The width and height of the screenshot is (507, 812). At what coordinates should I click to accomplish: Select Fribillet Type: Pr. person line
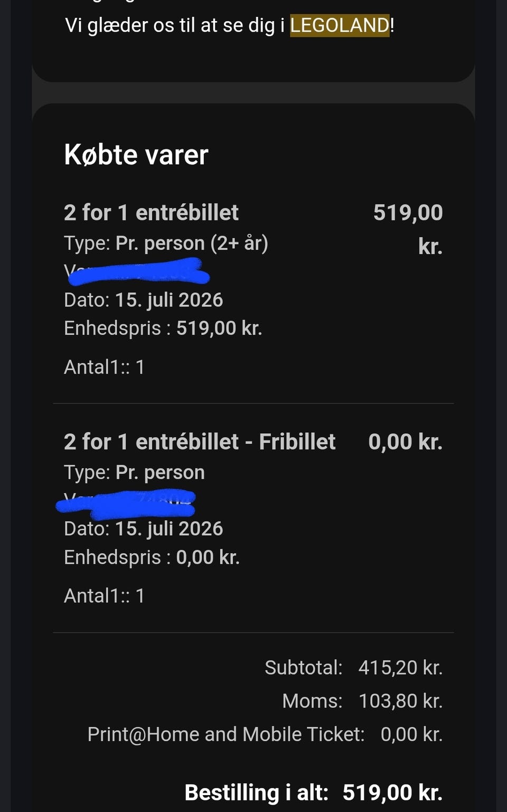(134, 472)
